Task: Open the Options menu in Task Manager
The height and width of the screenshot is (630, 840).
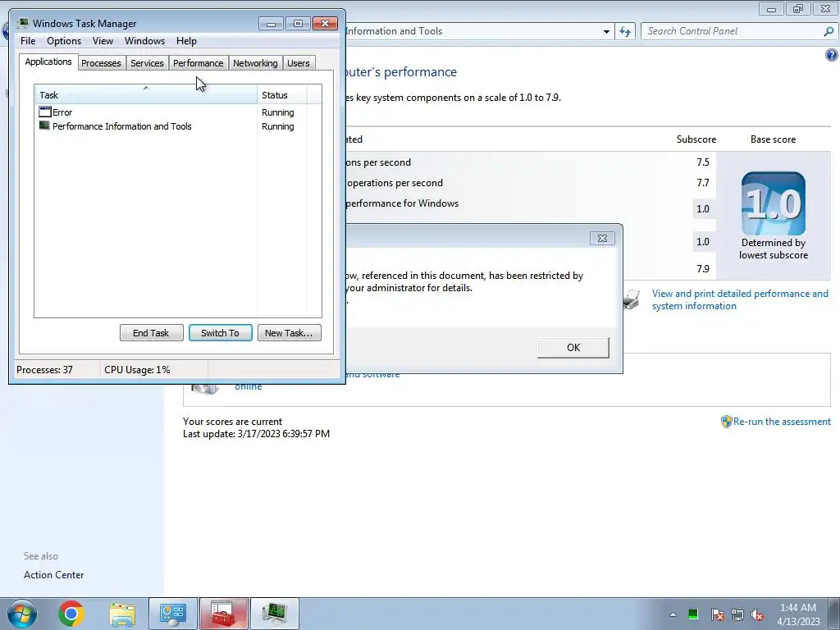Action: (64, 41)
